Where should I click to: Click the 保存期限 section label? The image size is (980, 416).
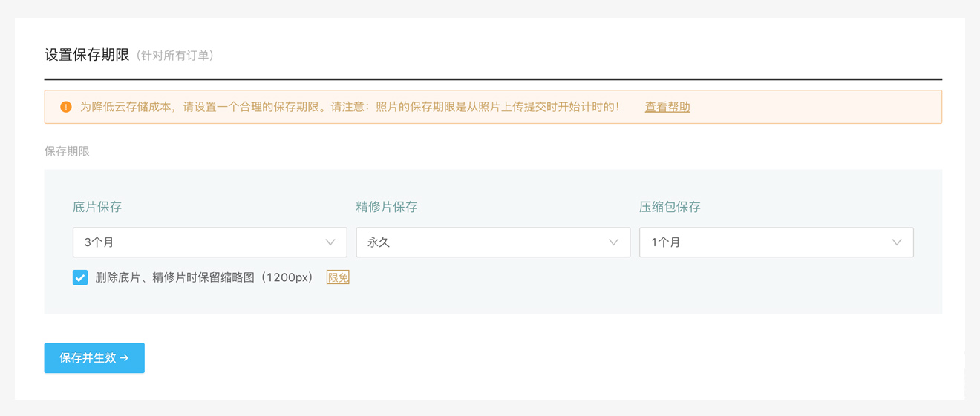[x=67, y=151]
